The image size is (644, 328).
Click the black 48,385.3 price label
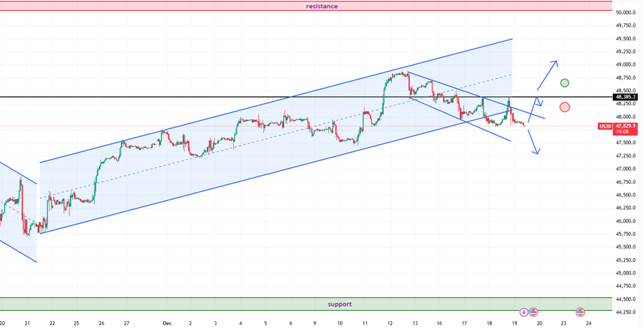[626, 97]
